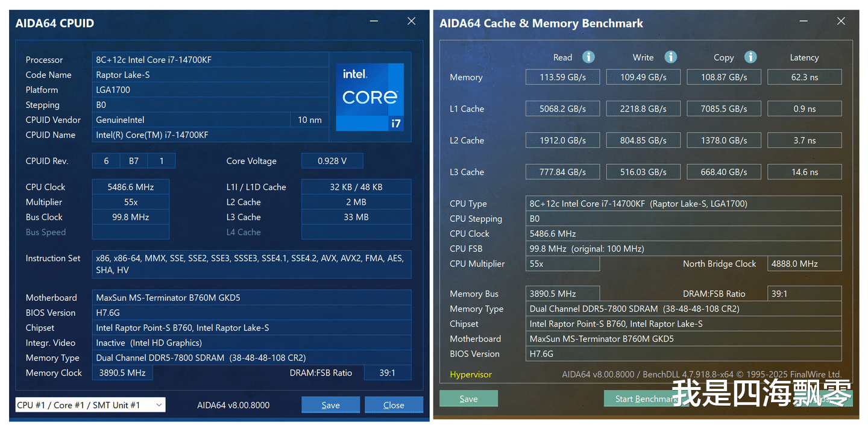Click the Bus Clock value 99.8 MHz
This screenshot has height=428, width=868.
tap(131, 217)
